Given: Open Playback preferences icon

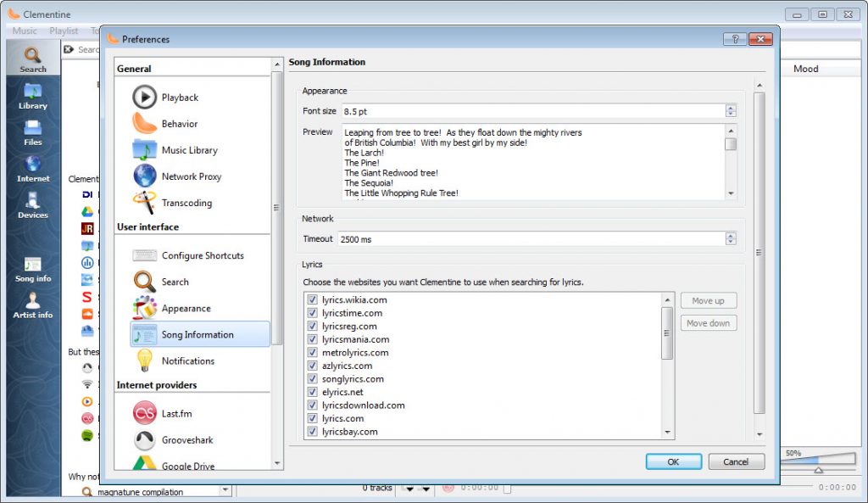Looking at the screenshot, I should click(144, 97).
